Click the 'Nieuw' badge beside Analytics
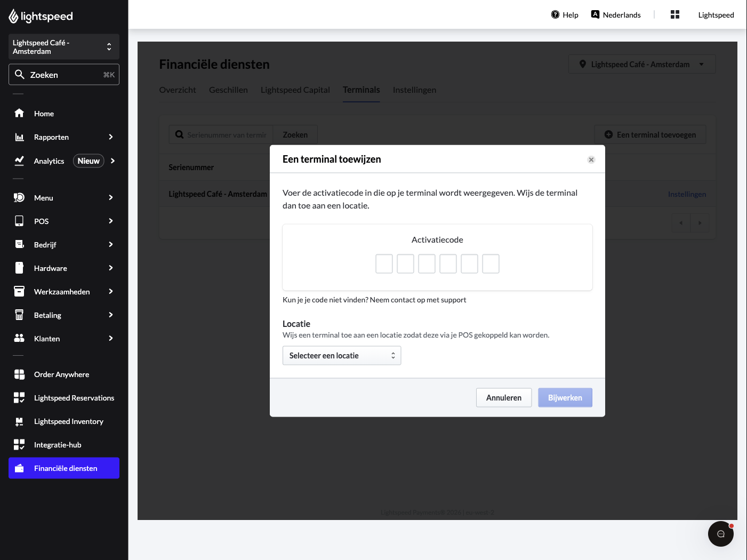This screenshot has height=560, width=747. point(89,161)
